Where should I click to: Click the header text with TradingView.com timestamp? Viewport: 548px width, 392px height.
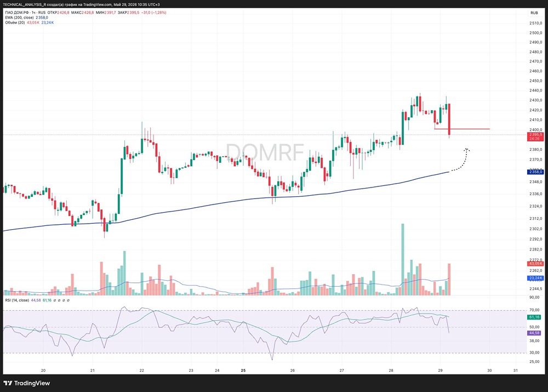82,4
